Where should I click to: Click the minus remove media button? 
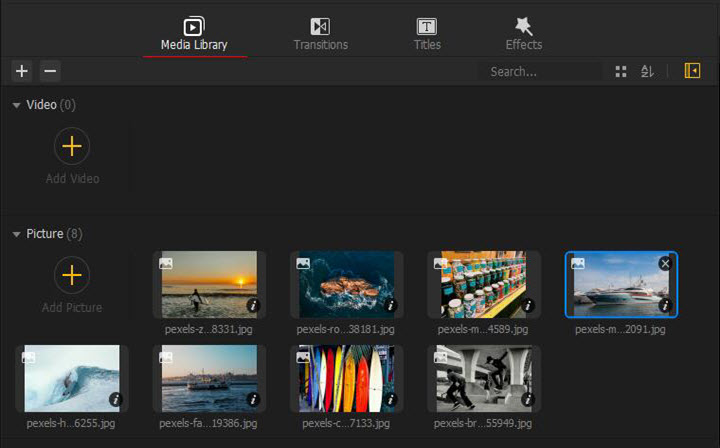pyautogui.click(x=50, y=71)
